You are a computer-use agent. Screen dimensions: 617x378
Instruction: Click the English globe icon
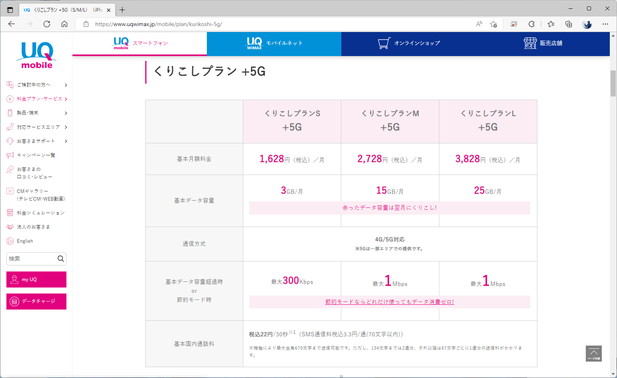pos(10,241)
